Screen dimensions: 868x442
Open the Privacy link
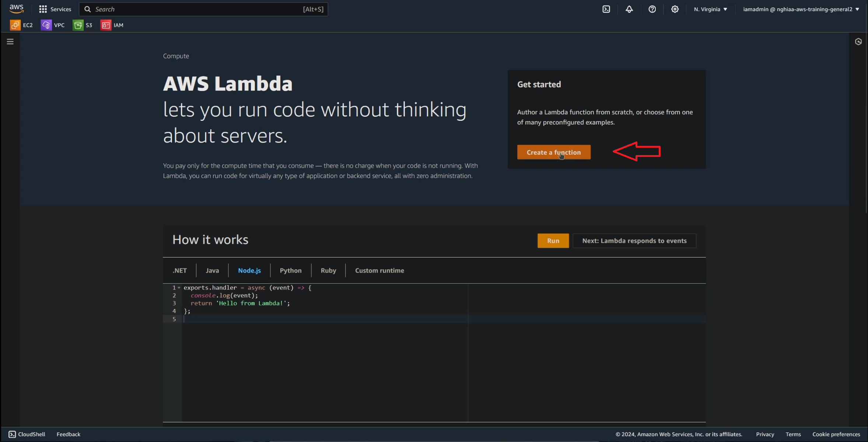click(x=765, y=434)
